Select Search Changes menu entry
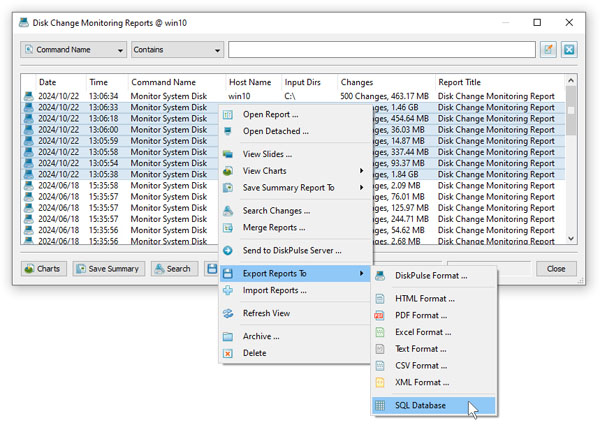This screenshot has width=600, height=425. tap(295, 211)
